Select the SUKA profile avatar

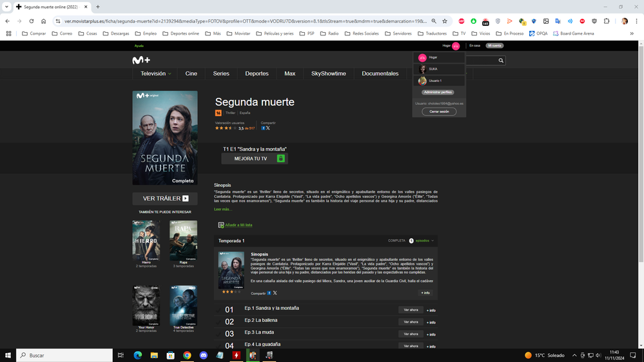click(422, 69)
